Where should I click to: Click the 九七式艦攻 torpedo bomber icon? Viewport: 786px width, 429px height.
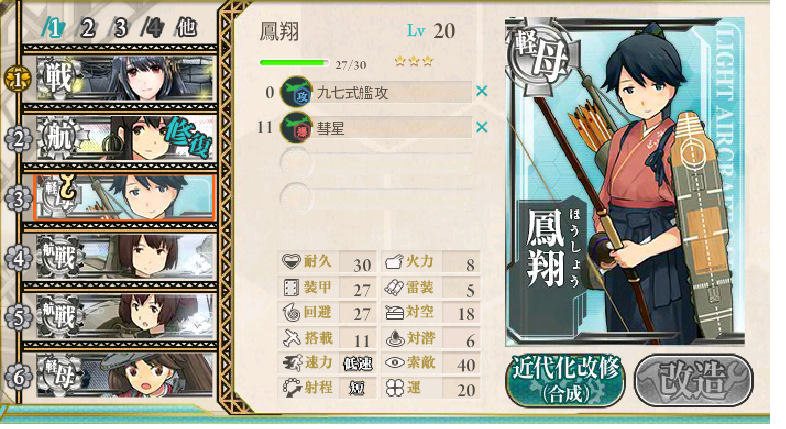tap(296, 92)
